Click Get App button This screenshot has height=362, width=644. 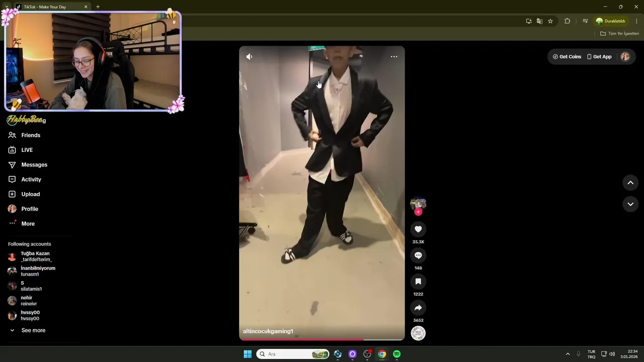pos(599,57)
